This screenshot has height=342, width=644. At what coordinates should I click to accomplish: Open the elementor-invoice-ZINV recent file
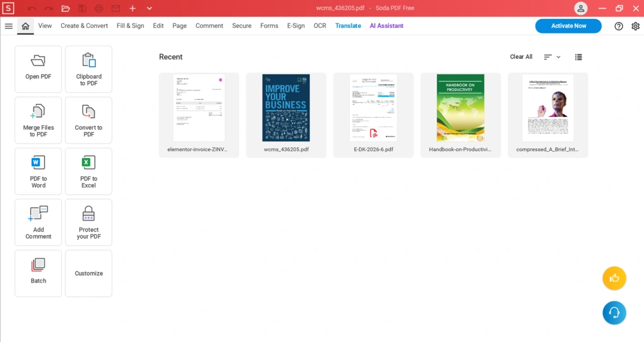click(199, 115)
